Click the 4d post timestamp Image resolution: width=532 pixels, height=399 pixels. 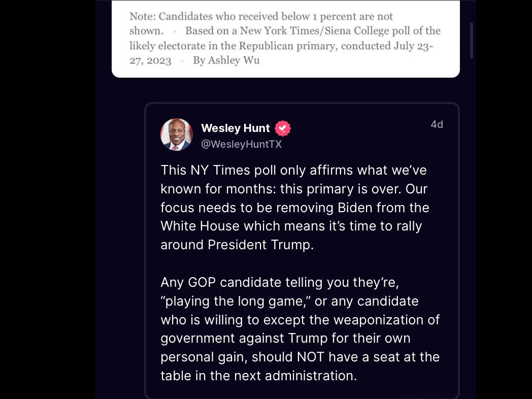(437, 124)
